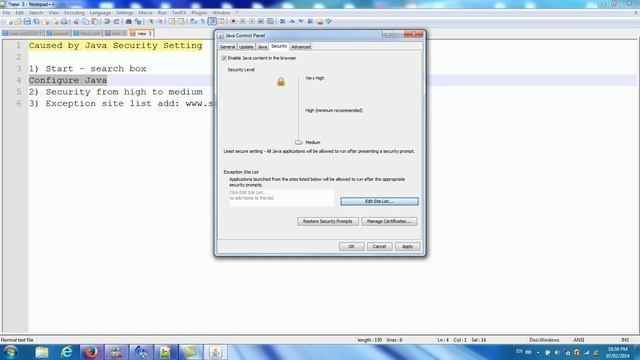Toggle Enable Java content in the browser

click(224, 58)
